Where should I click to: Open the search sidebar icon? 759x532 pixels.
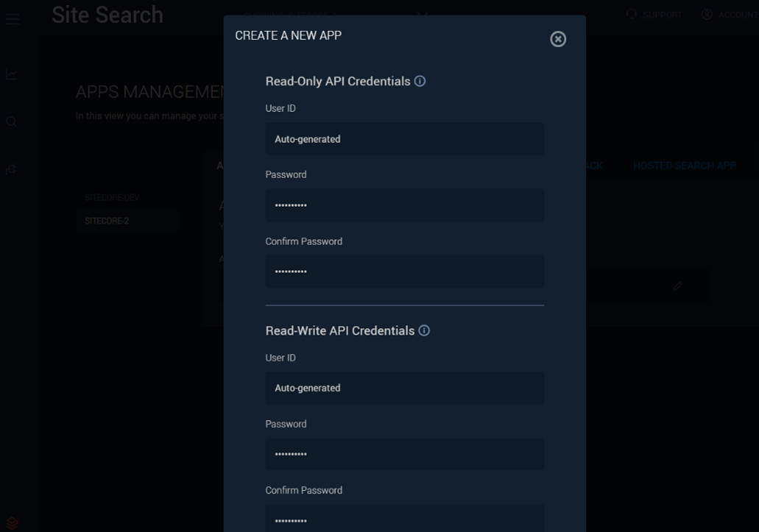pyautogui.click(x=12, y=121)
